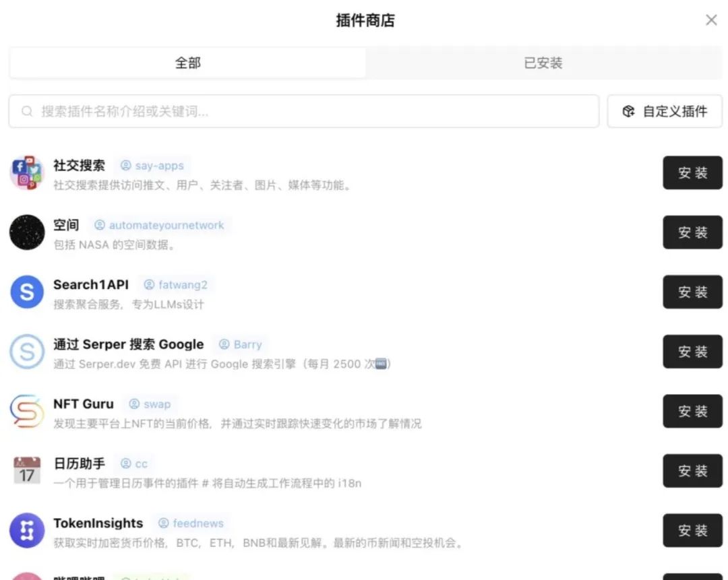The width and height of the screenshot is (728, 580).
Task: Open author tag swap
Action: 150,404
